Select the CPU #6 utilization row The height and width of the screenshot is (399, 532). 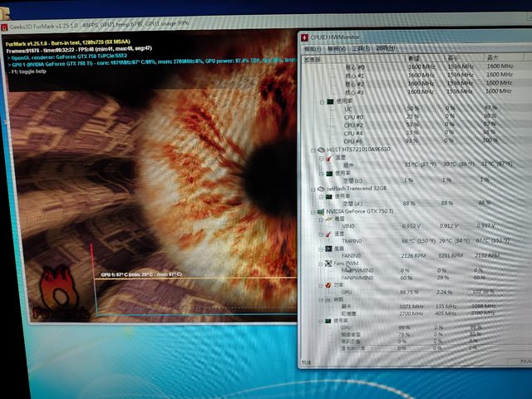[x=354, y=140]
